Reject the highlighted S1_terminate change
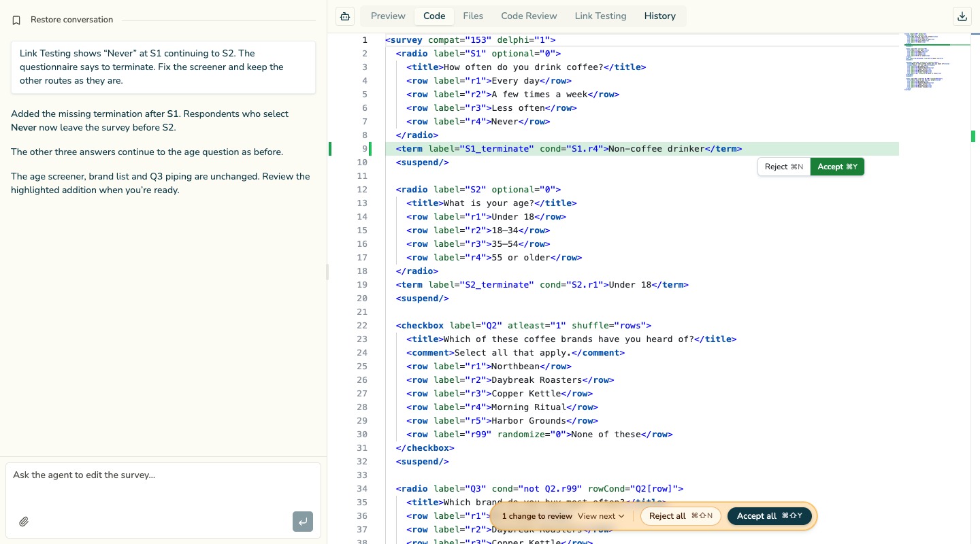Screen dimensions: 980x544 (x=784, y=167)
